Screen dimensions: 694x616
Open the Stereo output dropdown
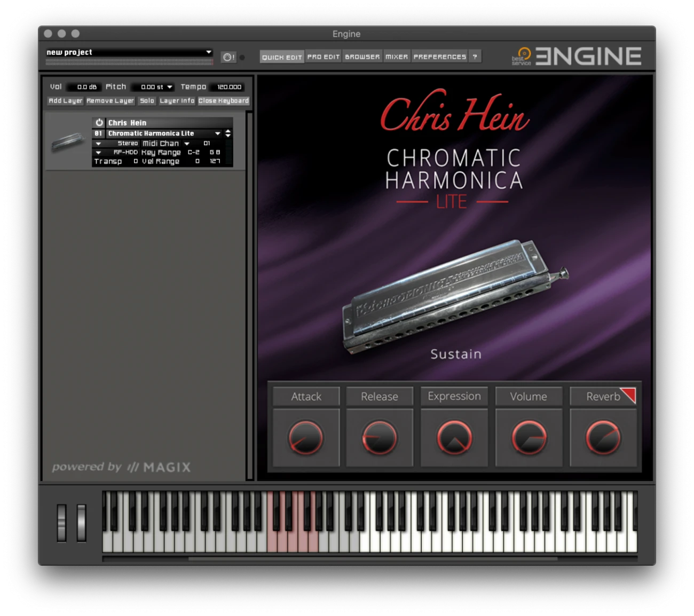click(x=98, y=144)
